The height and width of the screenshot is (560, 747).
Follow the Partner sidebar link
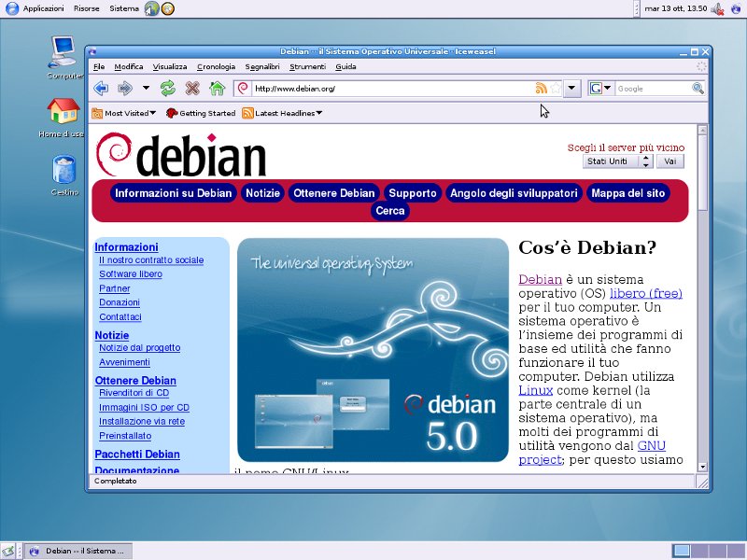[x=114, y=288]
